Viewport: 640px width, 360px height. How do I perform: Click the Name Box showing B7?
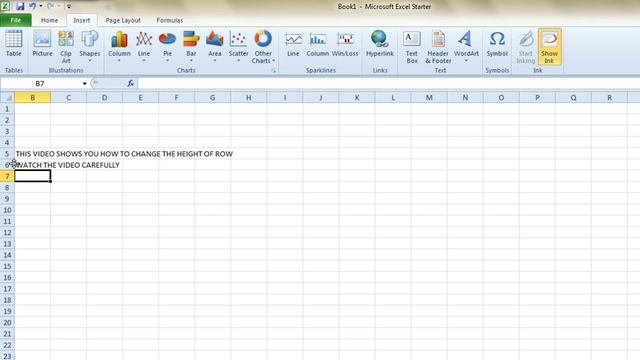pos(40,84)
